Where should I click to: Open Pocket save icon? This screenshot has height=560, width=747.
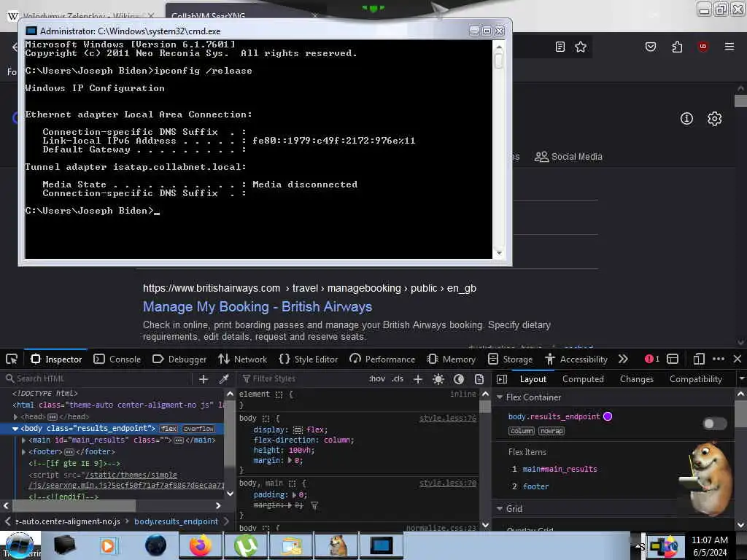coord(650,47)
